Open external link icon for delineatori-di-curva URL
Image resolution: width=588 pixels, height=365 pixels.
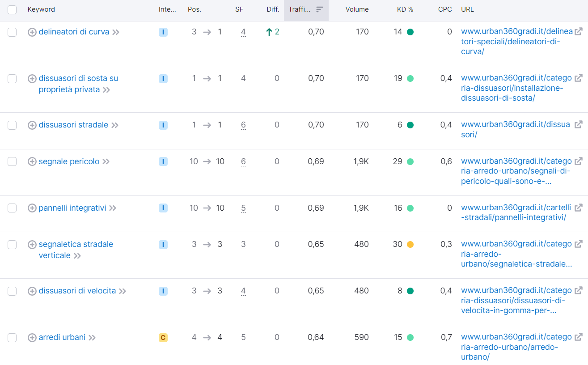click(x=579, y=31)
